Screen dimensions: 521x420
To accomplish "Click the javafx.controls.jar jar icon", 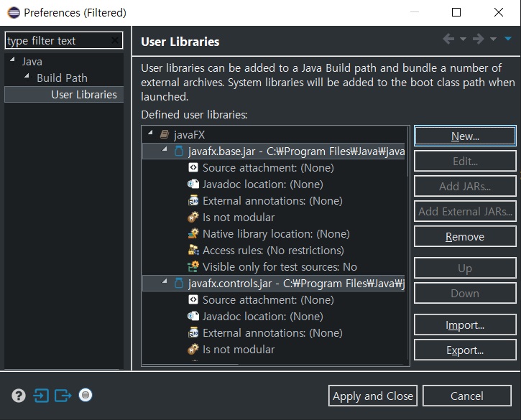I will pos(179,283).
